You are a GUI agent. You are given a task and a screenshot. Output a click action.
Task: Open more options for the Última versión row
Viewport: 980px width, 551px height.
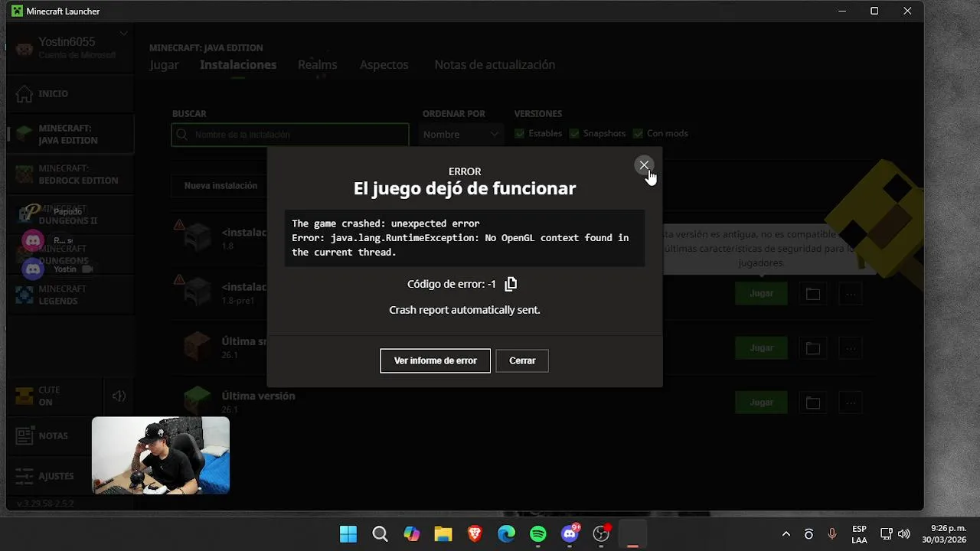pos(851,403)
